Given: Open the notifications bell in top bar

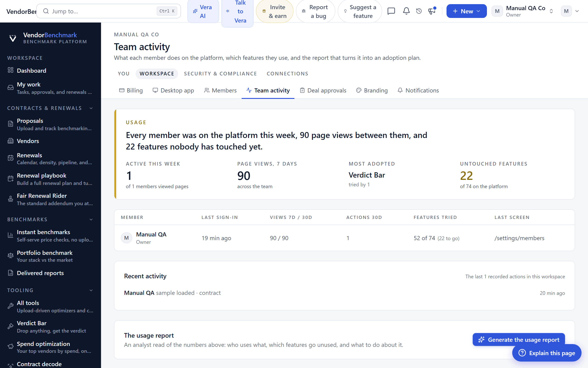Looking at the screenshot, I should [x=406, y=11].
